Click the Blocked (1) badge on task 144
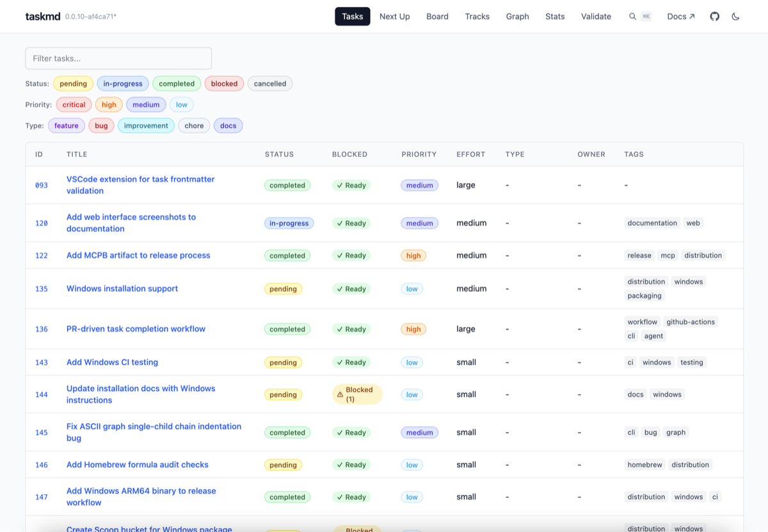Image resolution: width=768 pixels, height=532 pixels. [357, 394]
